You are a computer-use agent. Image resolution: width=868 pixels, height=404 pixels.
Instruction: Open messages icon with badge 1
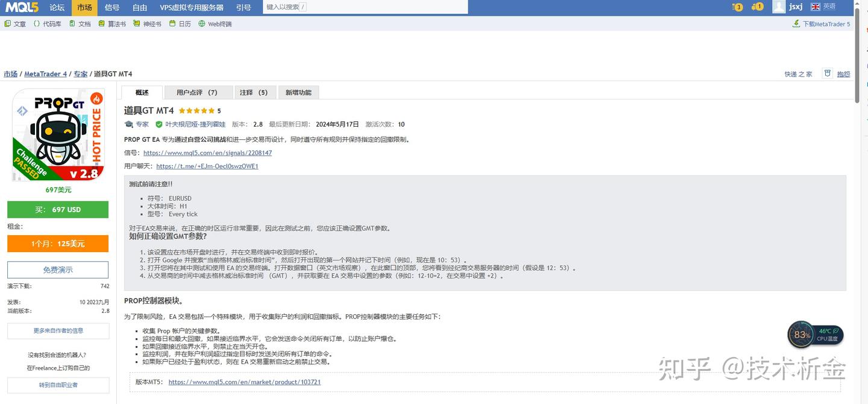pyautogui.click(x=758, y=7)
